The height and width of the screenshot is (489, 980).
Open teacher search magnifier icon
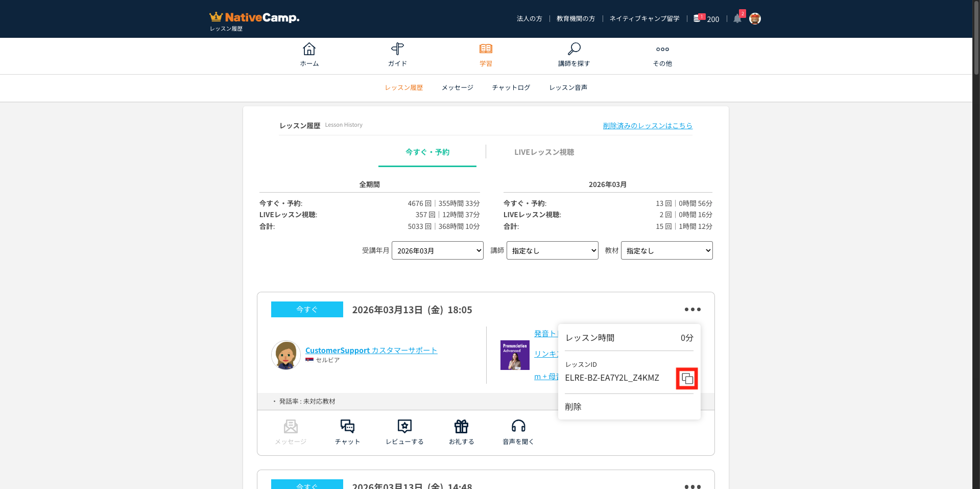(574, 50)
